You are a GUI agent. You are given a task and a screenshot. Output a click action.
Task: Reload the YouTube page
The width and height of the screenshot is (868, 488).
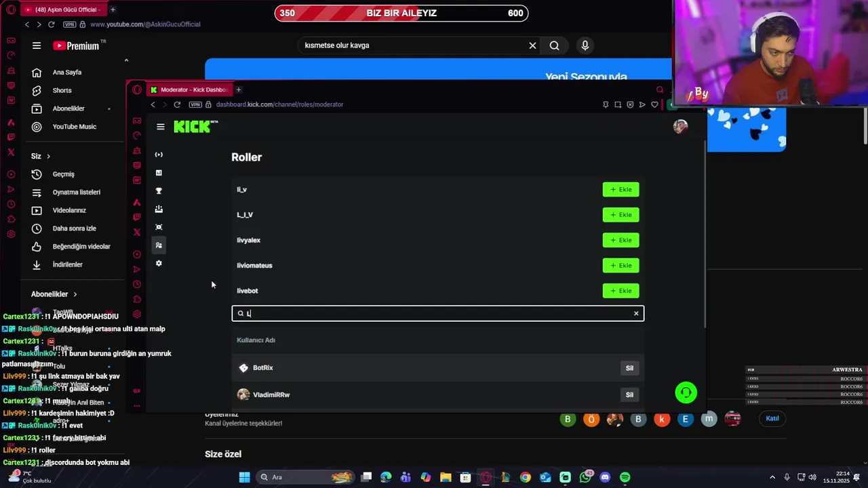(x=51, y=24)
